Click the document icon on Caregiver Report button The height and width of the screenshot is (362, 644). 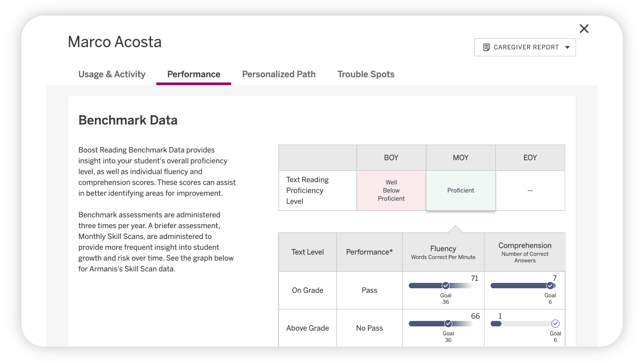486,47
